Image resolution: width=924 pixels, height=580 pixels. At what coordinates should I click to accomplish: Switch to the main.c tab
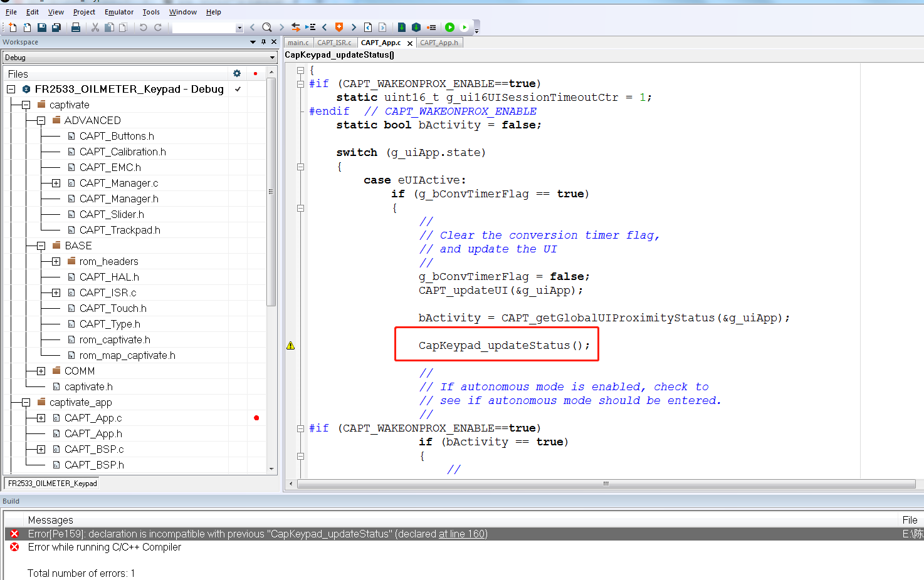tap(298, 43)
